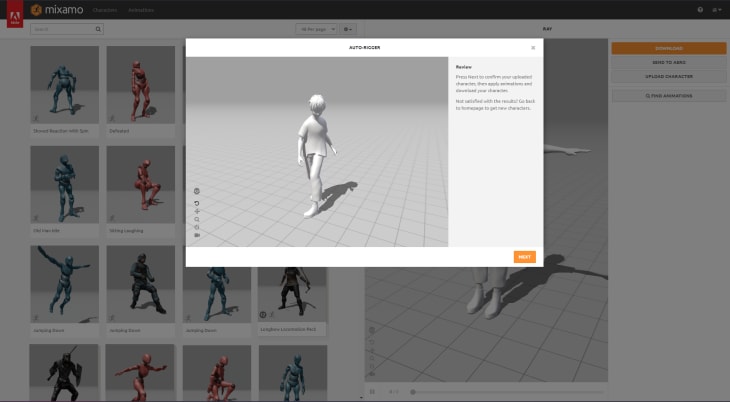
Task: Select the pan tool in Auto-Rigger preview
Action: pos(196,211)
